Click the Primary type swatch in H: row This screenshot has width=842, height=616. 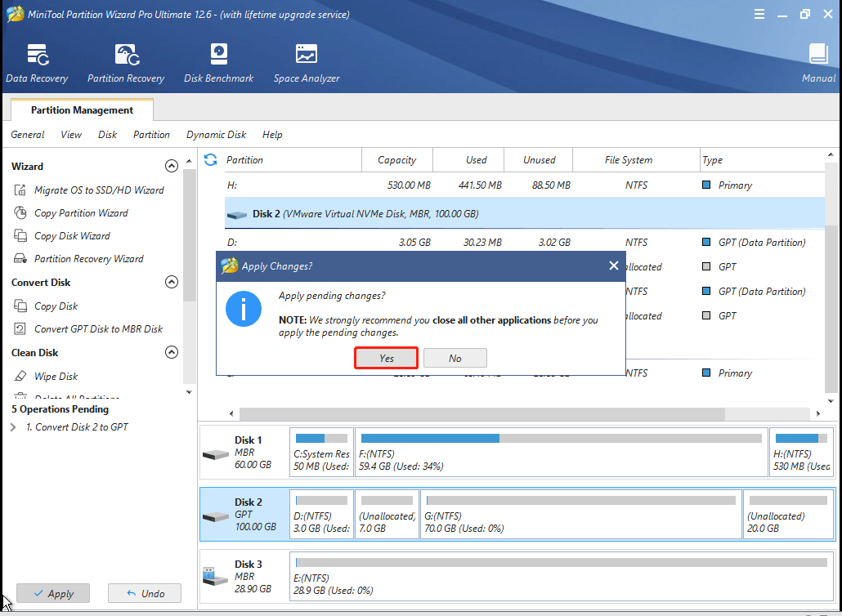point(706,185)
